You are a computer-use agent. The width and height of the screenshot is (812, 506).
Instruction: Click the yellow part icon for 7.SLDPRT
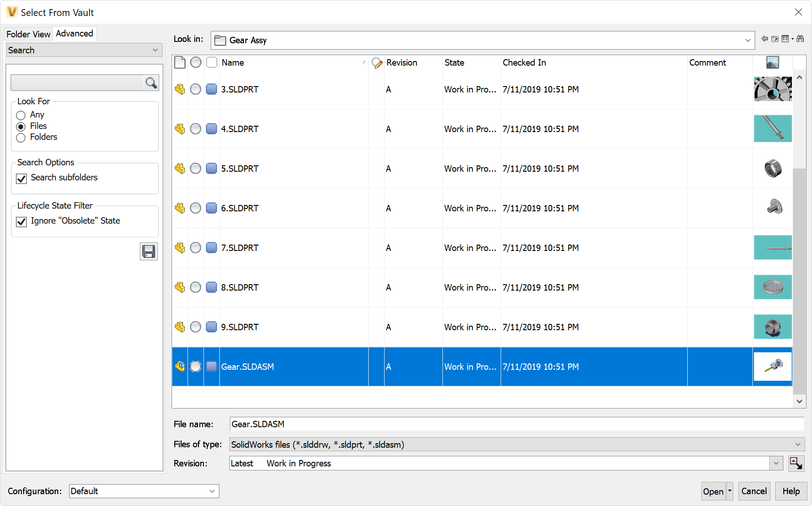[x=180, y=248]
